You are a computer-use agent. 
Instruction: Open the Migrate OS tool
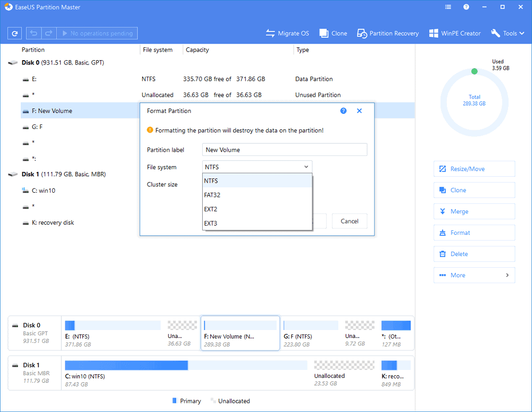click(x=287, y=33)
